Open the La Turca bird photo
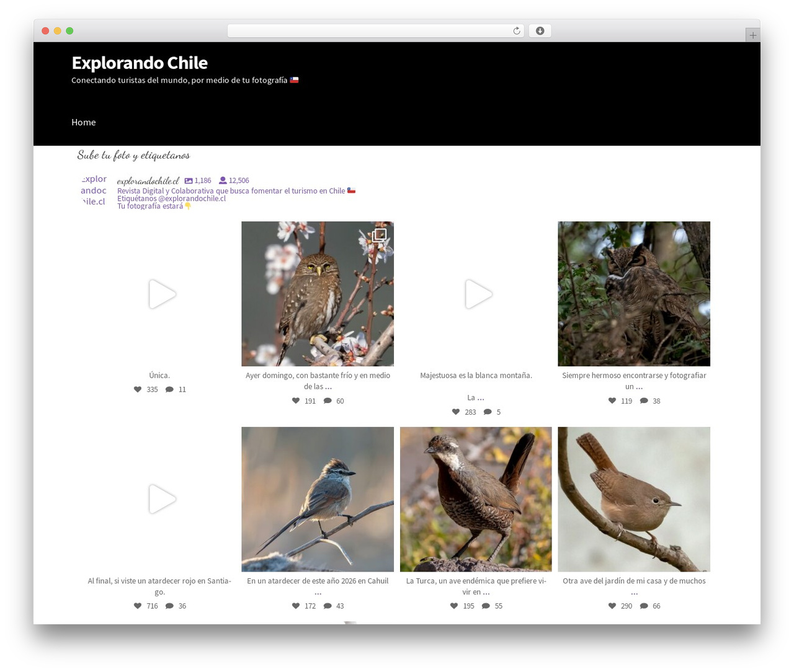The height and width of the screenshot is (672, 794). click(476, 499)
